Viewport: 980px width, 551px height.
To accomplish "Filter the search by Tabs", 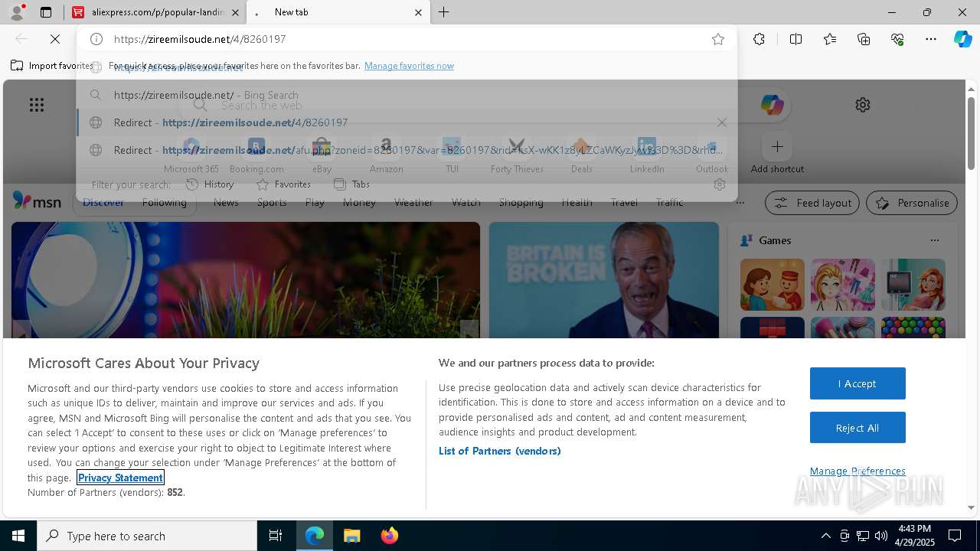I will 351,184.
